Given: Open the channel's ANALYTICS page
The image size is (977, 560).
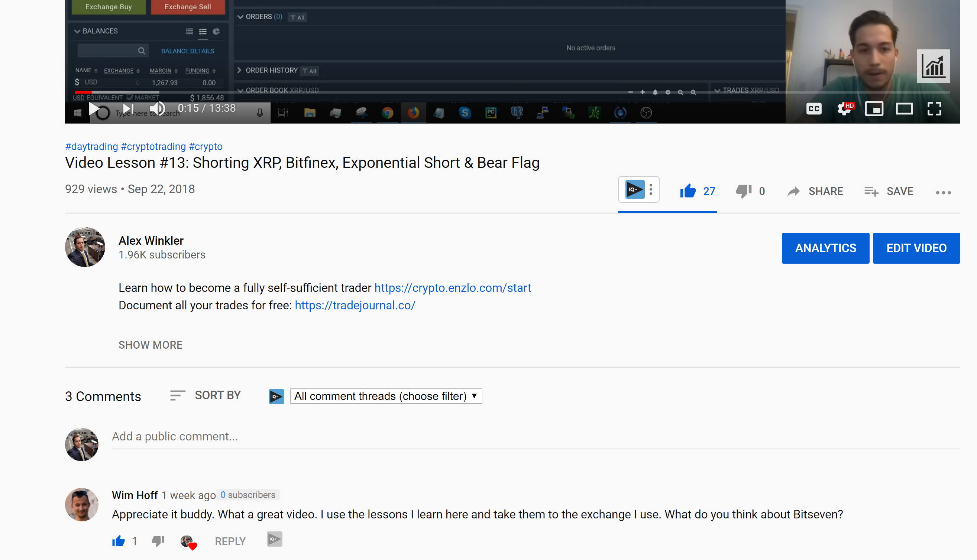Looking at the screenshot, I should click(x=825, y=248).
